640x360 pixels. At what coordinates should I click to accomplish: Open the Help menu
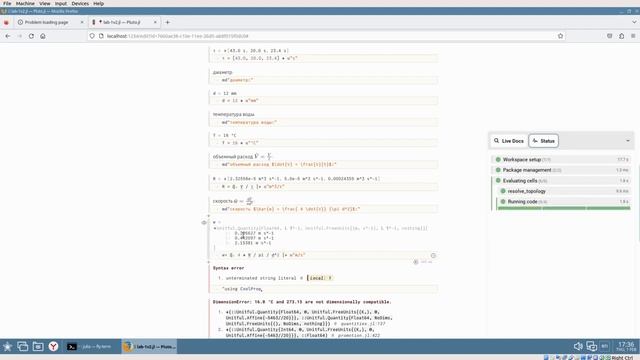tap(98, 3)
